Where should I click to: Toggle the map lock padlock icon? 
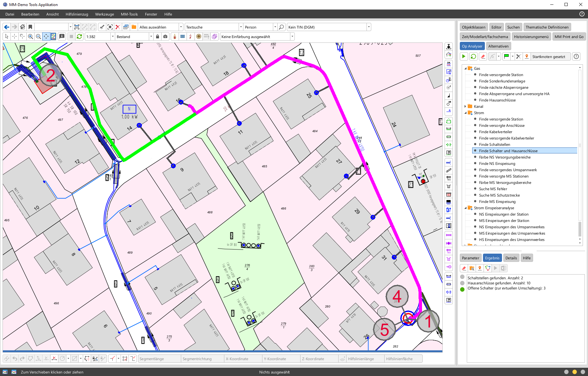click(158, 36)
